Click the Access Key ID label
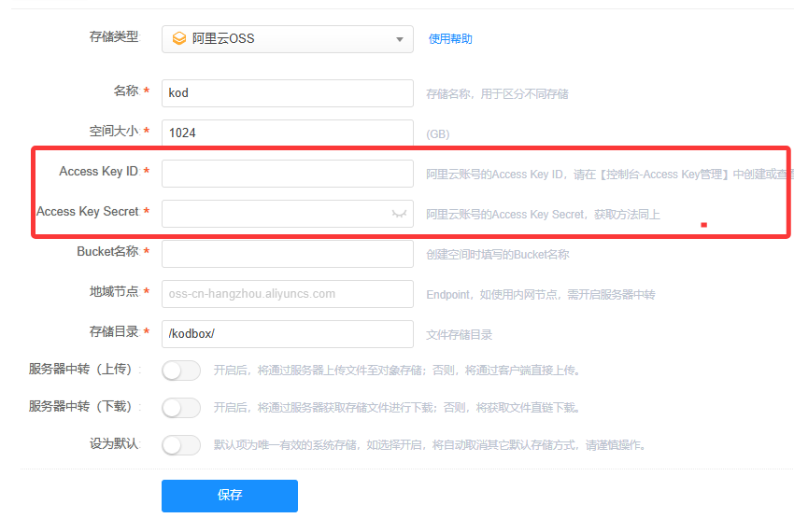794x532 pixels. coord(99,172)
